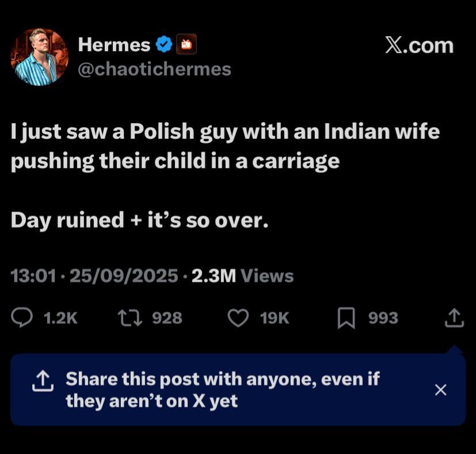Image resolution: width=476 pixels, height=454 pixels.
Task: Open the 1.2K replies count
Action: [x=60, y=317]
